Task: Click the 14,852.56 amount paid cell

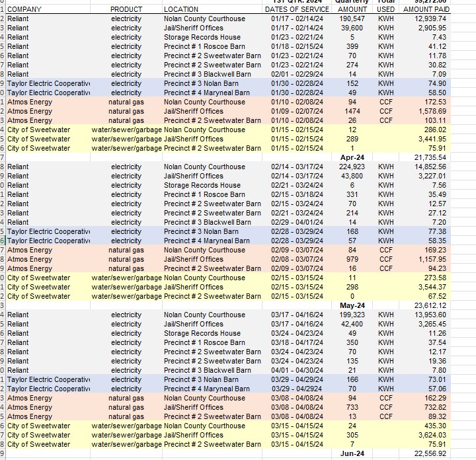Action: click(446, 167)
